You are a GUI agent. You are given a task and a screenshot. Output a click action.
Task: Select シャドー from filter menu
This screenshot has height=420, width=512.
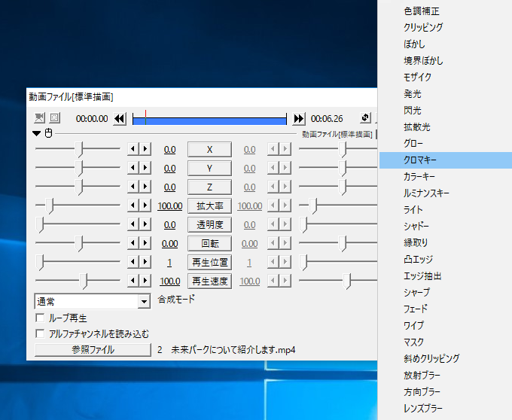click(x=444, y=226)
